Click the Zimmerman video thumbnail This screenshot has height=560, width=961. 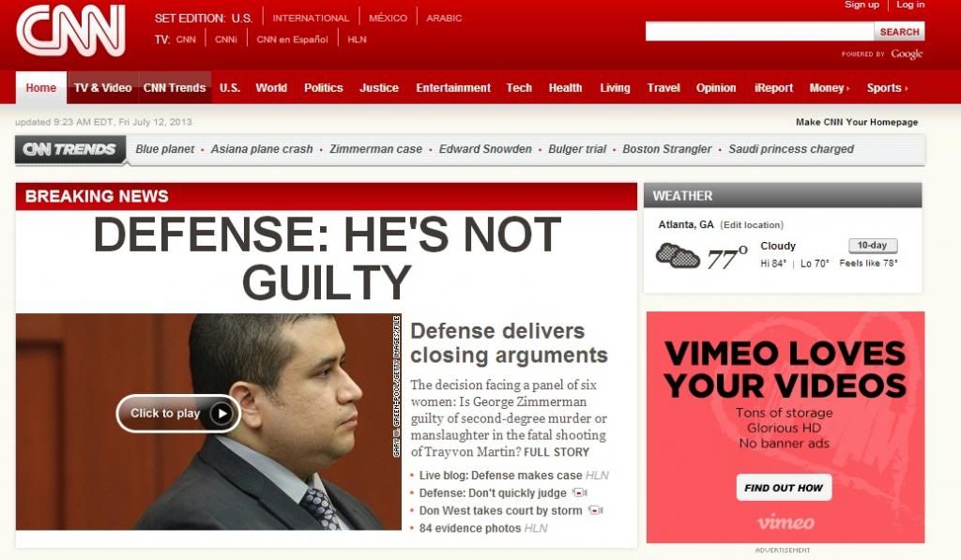point(208,421)
